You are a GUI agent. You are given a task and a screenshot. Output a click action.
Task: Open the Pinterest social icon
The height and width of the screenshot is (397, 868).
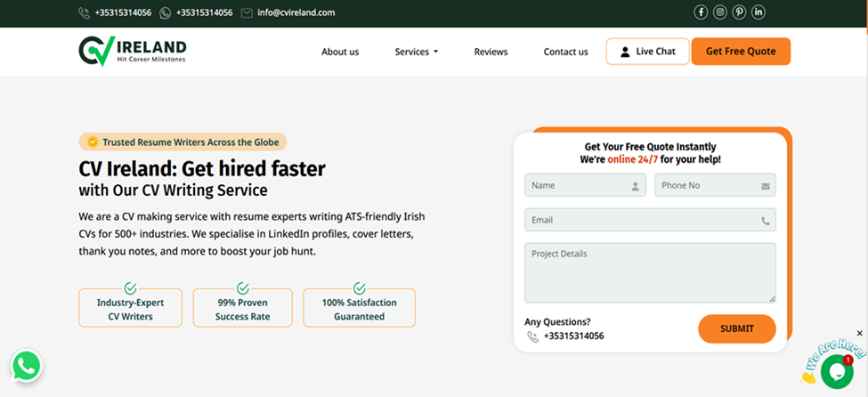(x=739, y=12)
